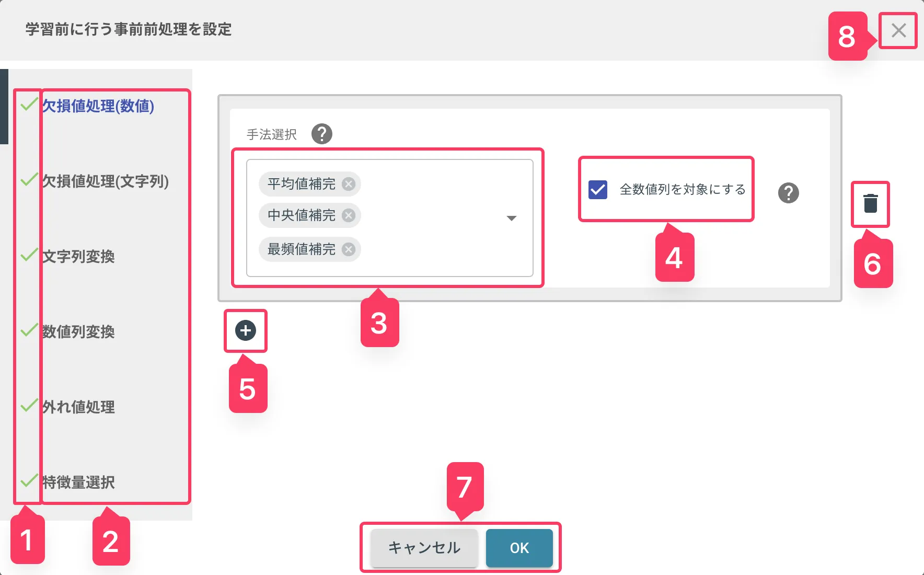Confirm settings with OK button
Screen dimensions: 924x575
click(x=519, y=548)
